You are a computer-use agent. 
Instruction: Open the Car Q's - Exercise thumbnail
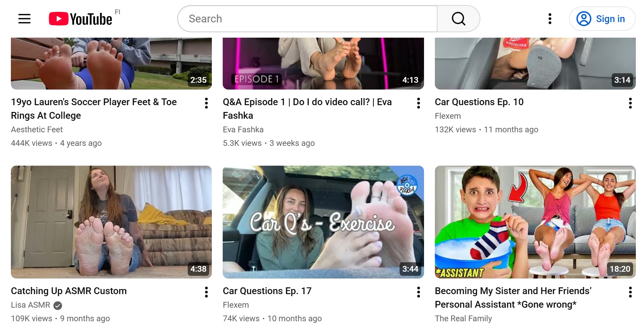pos(323,222)
